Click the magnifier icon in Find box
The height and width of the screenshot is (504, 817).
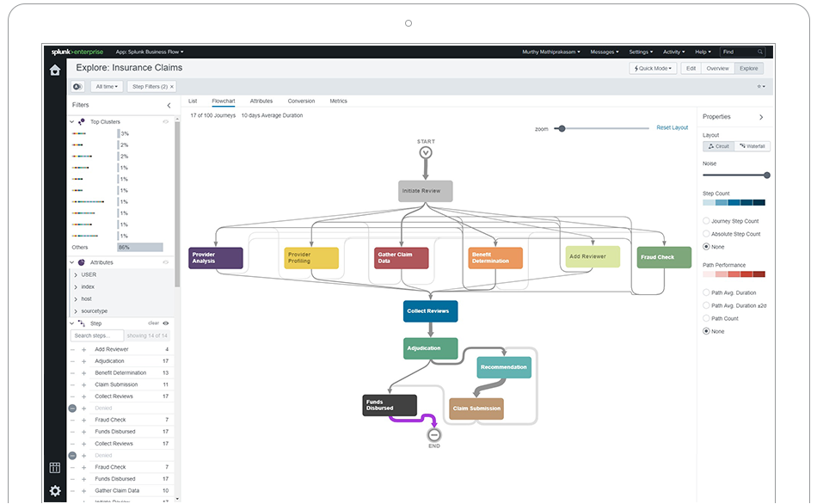point(760,52)
